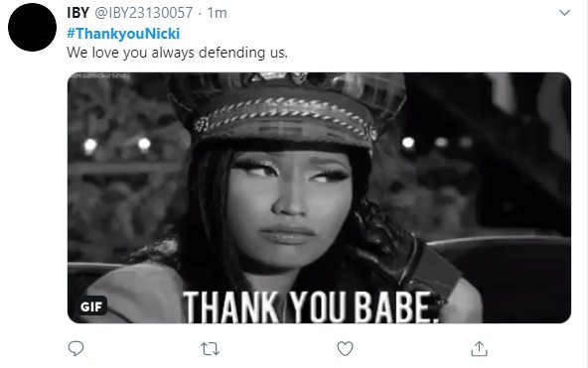Click the word 'THANK' in GIF caption
The image size is (588, 368).
(x=230, y=307)
